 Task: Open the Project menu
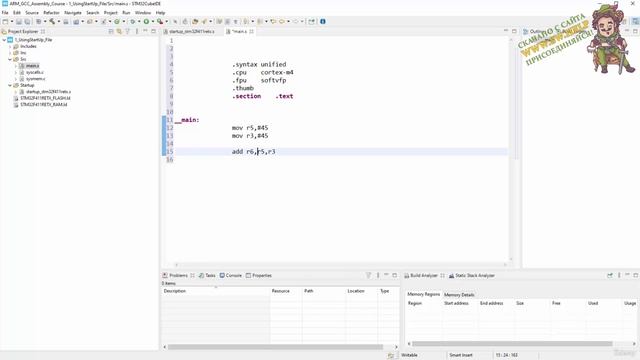coord(111,13)
